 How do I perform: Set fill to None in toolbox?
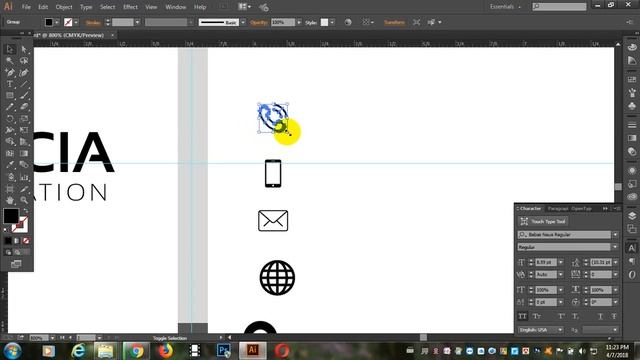[26, 241]
